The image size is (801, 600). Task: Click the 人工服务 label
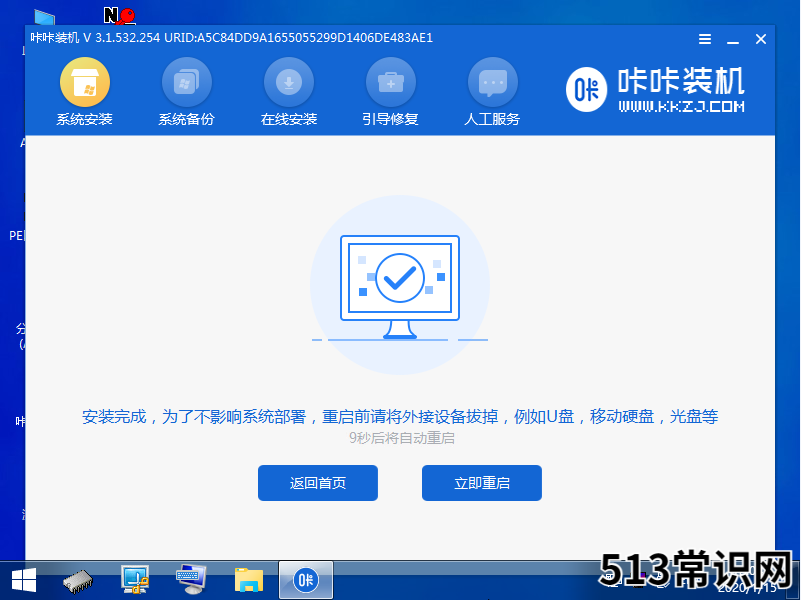click(x=492, y=119)
